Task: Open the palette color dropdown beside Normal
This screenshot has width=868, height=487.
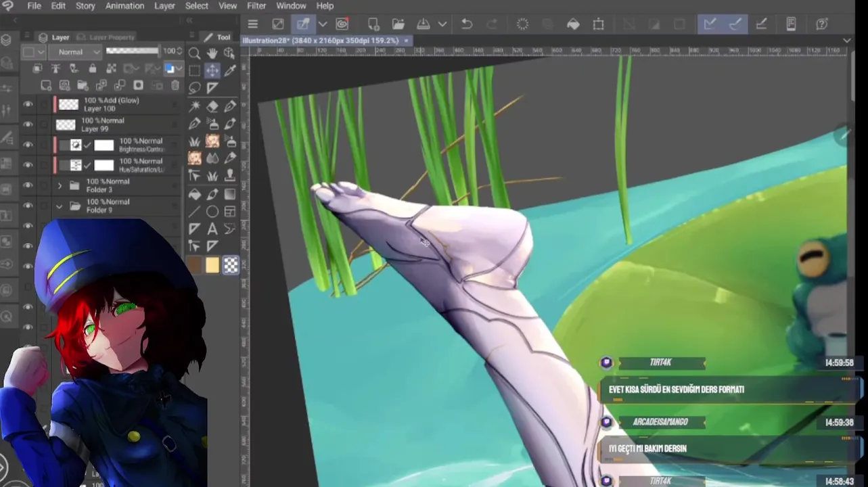Action: pyautogui.click(x=33, y=51)
